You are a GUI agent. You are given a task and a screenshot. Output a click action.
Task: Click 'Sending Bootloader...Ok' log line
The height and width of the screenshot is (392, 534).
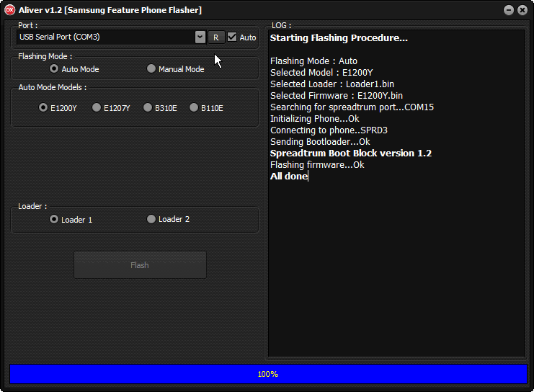point(320,142)
